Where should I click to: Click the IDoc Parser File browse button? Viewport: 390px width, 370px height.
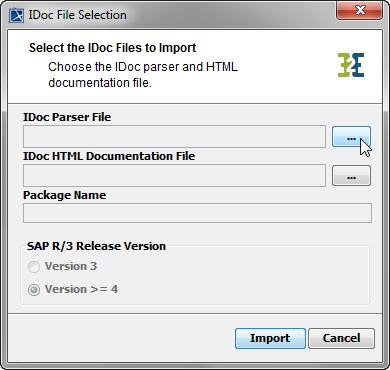[x=351, y=137]
